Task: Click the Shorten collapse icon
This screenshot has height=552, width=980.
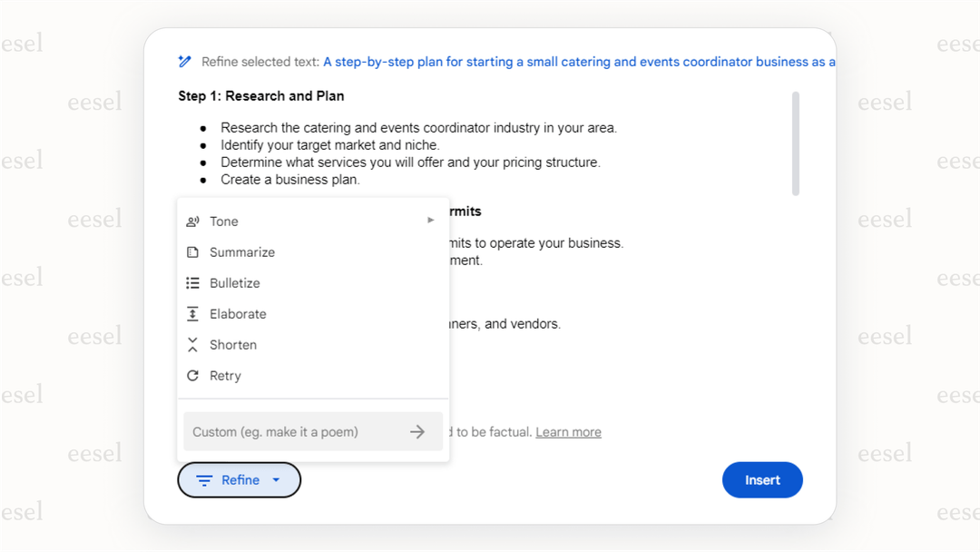Action: pos(192,344)
